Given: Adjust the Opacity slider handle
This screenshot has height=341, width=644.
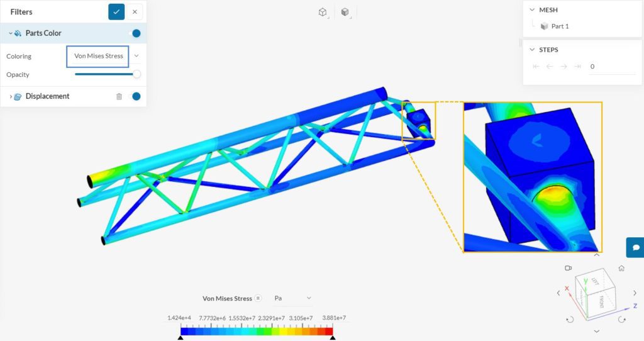Looking at the screenshot, I should [136, 74].
